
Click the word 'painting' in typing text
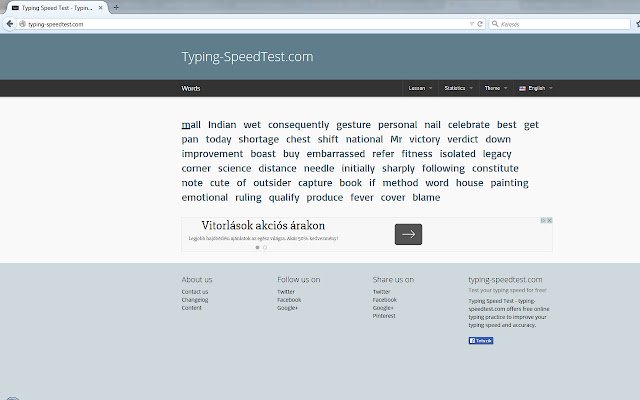(x=509, y=183)
